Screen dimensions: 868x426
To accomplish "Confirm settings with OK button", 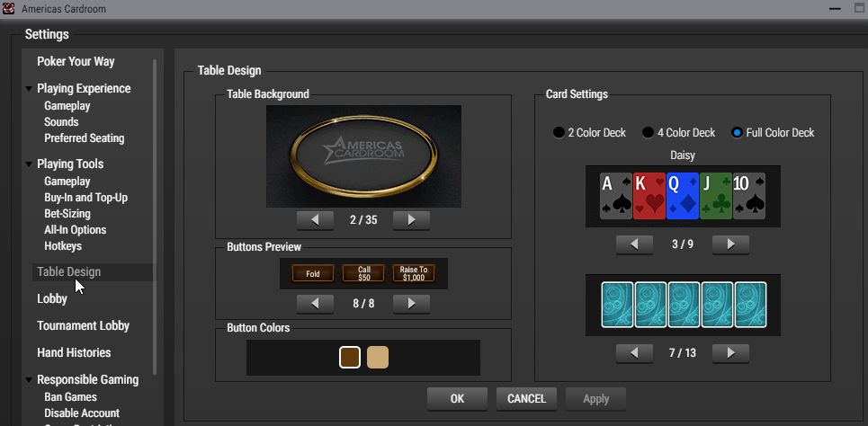I will click(x=457, y=399).
